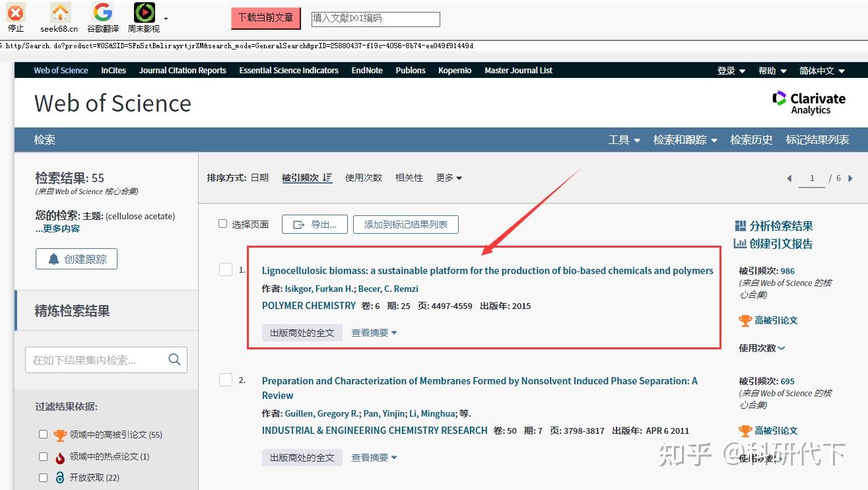Go to next results page arrow
The image size is (868, 490).
tap(850, 178)
